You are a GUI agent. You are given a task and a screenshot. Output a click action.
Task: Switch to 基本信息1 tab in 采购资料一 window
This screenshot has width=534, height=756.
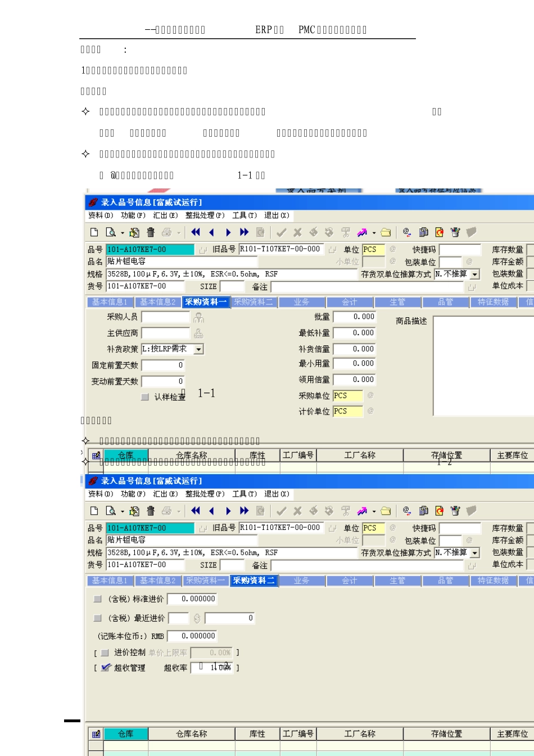coord(110,302)
